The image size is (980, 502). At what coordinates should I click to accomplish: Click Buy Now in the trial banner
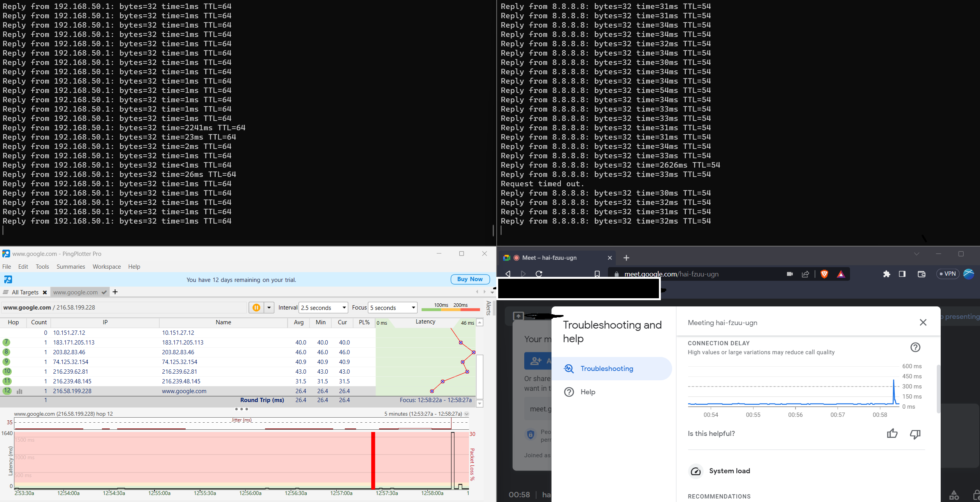(x=470, y=279)
